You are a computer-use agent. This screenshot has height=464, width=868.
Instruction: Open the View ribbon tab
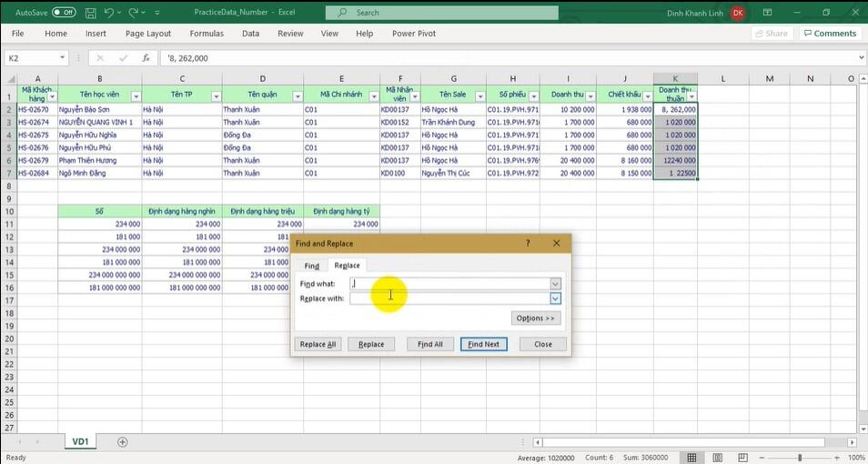329,34
